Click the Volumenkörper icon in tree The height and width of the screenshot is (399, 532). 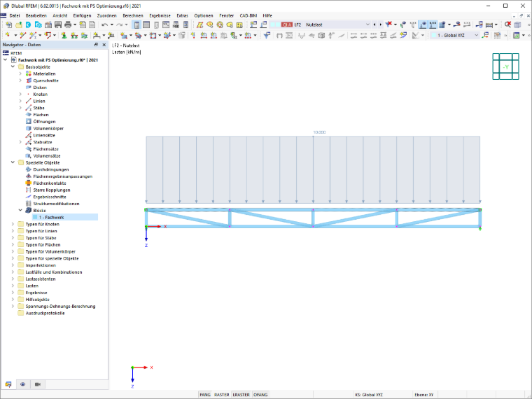click(29, 128)
